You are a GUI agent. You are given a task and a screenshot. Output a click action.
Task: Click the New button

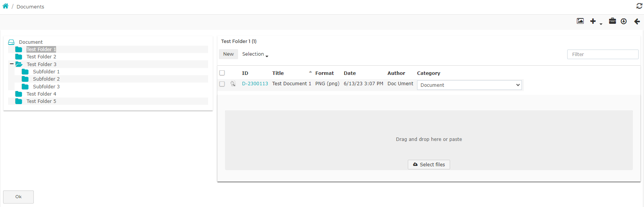(228, 54)
